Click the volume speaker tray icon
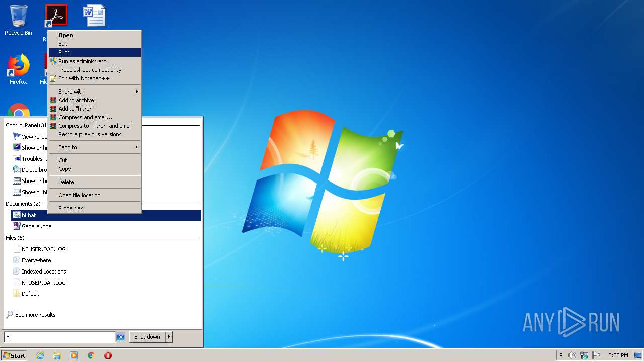 point(572,355)
